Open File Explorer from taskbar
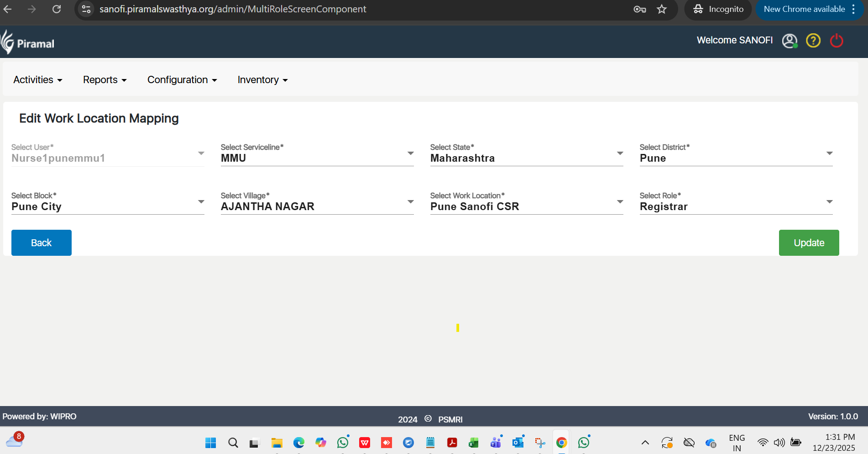Screen dimensions: 868x454 277,443
